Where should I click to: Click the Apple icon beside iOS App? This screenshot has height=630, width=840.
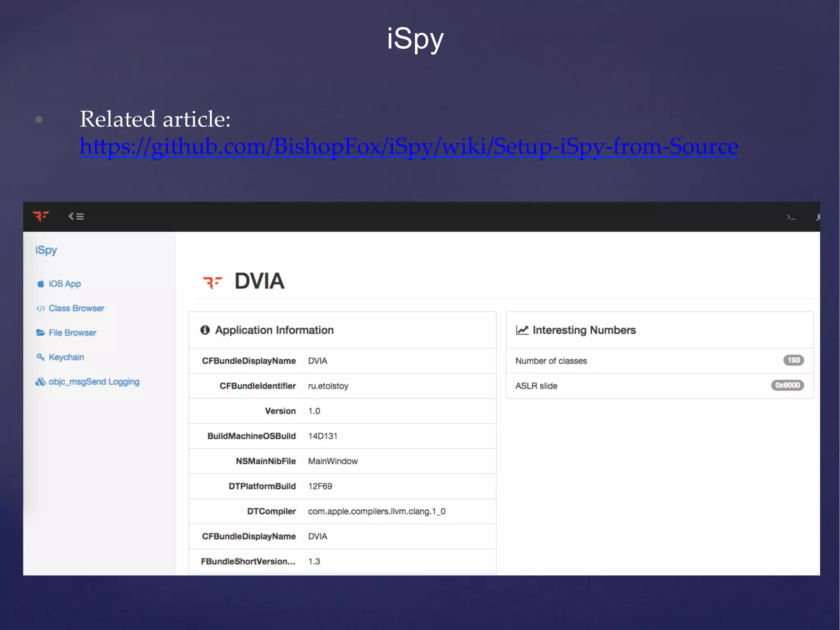(41, 284)
